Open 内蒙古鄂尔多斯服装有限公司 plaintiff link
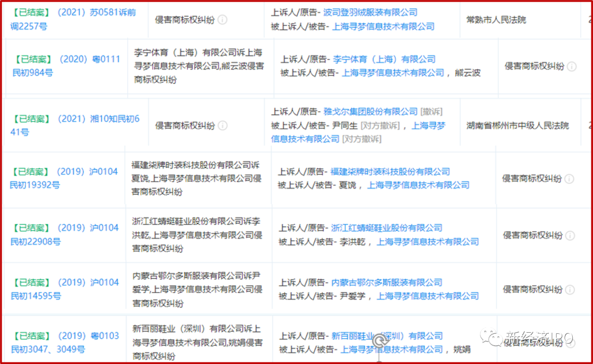Screen dimensions: 593x364 387,282
